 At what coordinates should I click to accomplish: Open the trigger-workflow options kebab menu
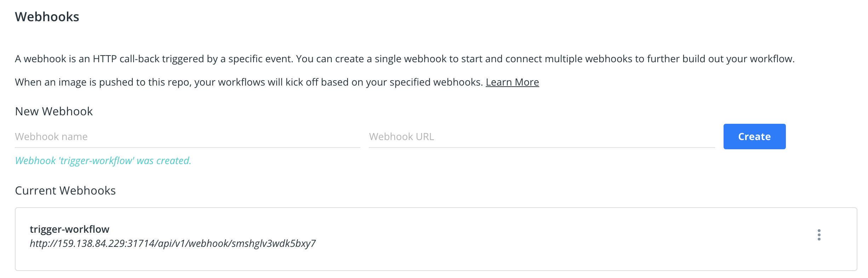click(x=819, y=235)
